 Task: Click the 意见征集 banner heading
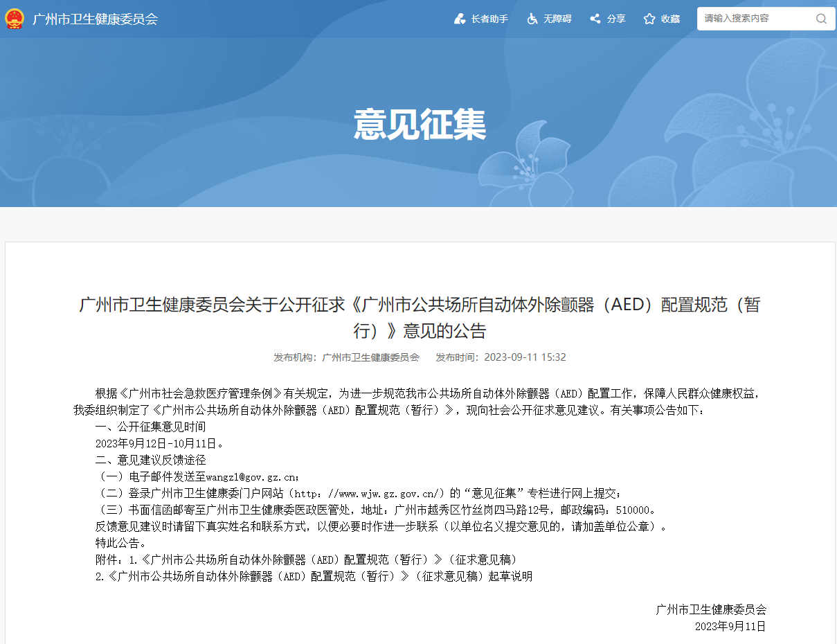pos(420,125)
